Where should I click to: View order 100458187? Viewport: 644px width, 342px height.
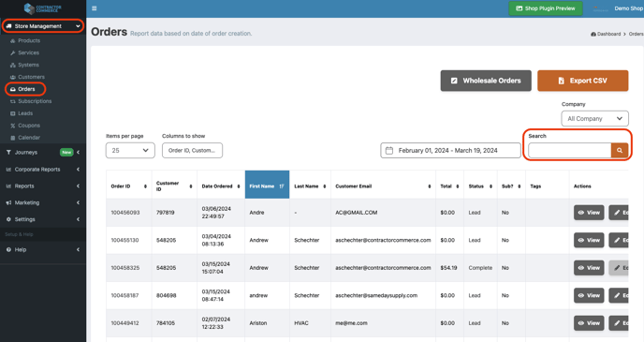click(x=589, y=295)
